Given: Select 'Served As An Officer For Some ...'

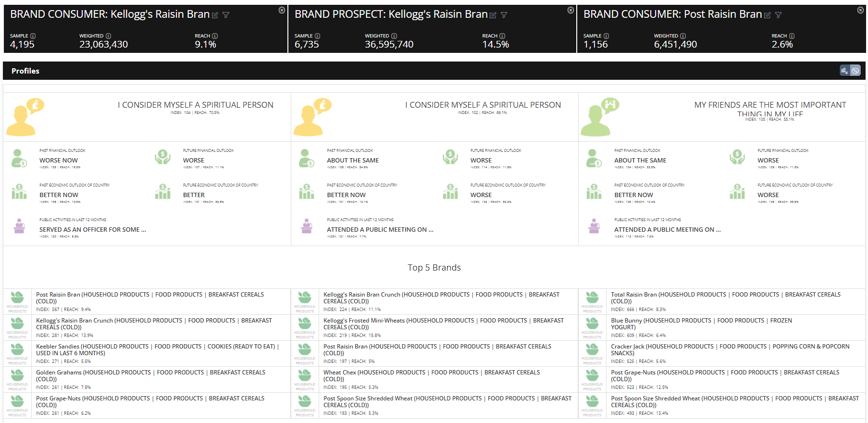Looking at the screenshot, I should [93, 230].
